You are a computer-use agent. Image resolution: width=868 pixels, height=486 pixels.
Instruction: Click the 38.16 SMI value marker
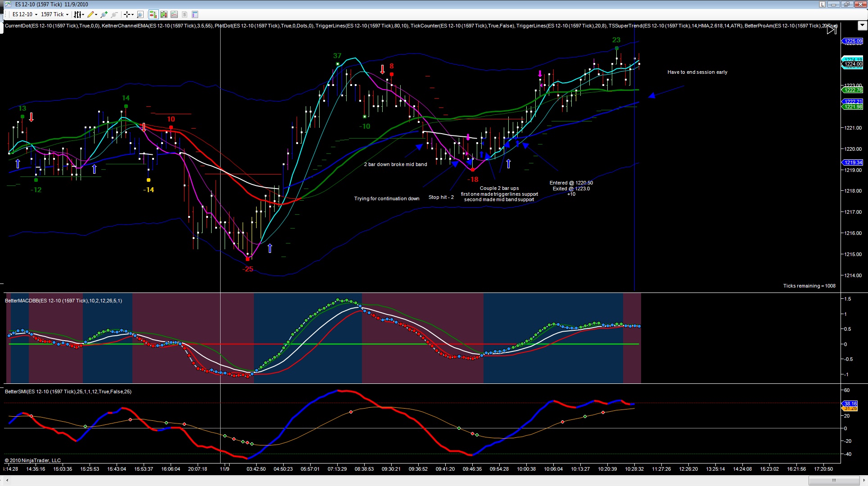(850, 404)
